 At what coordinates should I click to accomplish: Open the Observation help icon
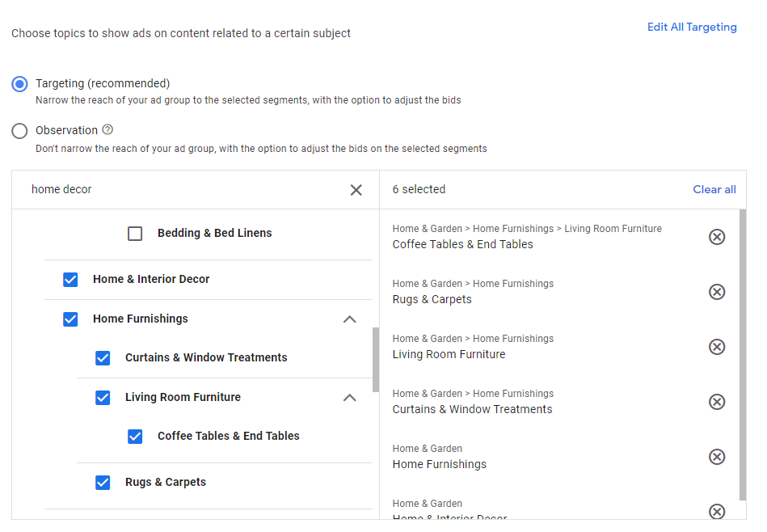pyautogui.click(x=107, y=130)
